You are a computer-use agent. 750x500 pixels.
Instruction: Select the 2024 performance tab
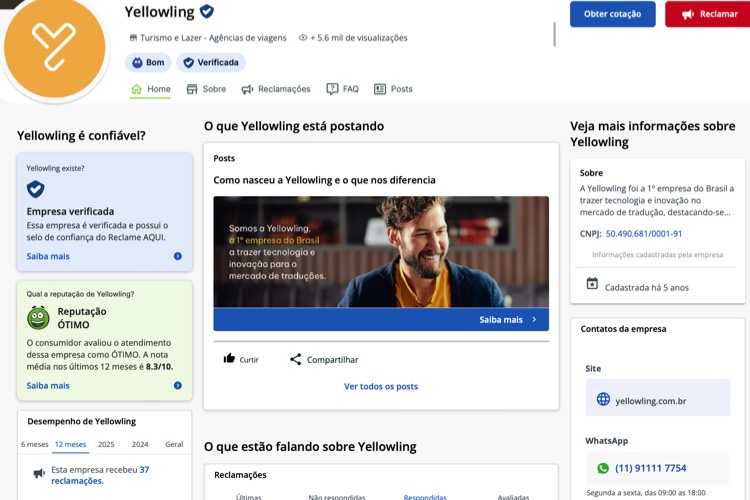pos(140,444)
